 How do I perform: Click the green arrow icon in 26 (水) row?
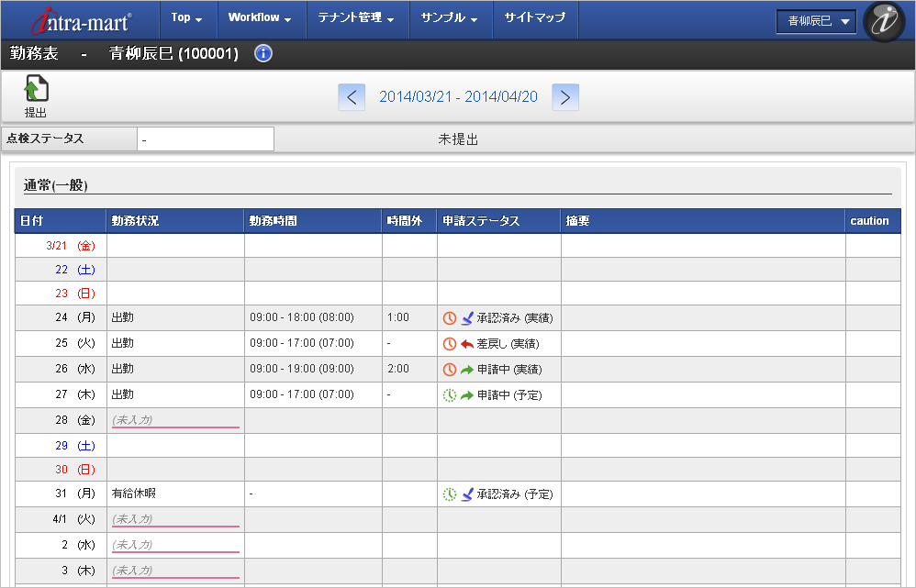click(x=467, y=370)
